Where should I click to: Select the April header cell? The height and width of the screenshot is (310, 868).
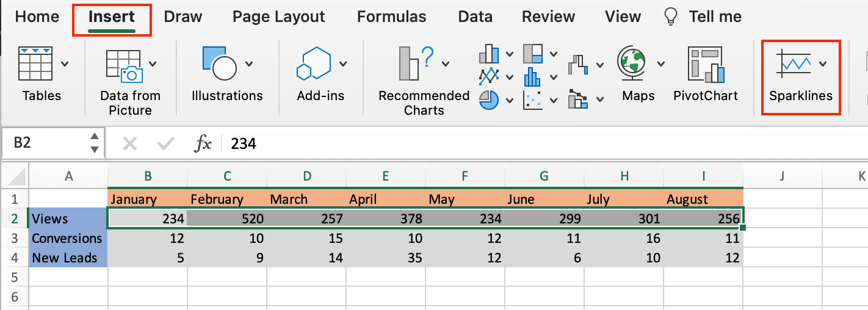tap(386, 199)
